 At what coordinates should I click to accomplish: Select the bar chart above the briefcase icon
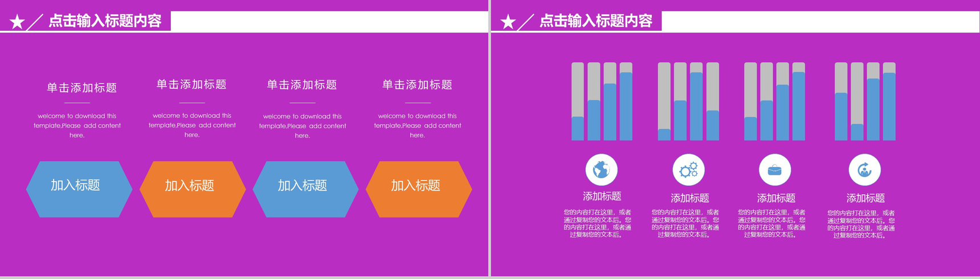[775, 101]
